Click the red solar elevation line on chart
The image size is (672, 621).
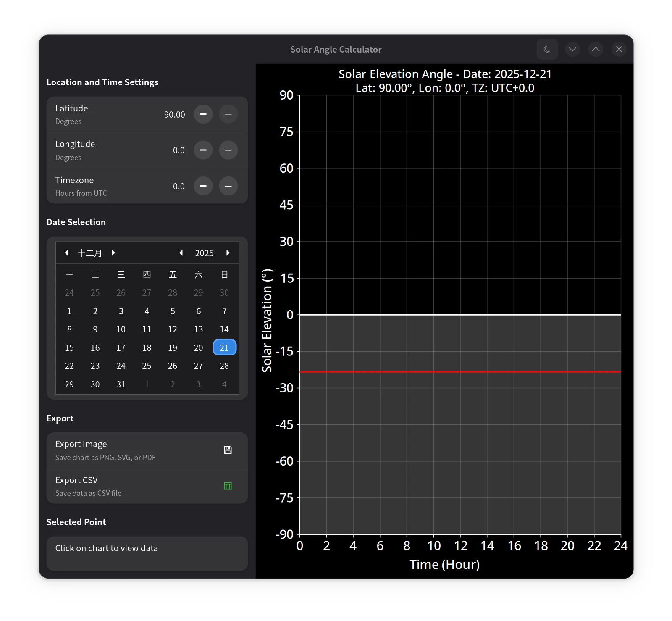click(460, 372)
